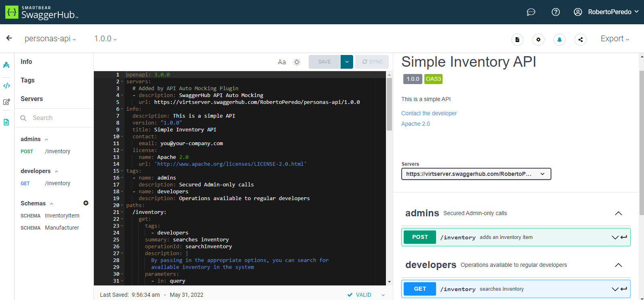644x300 pixels.
Task: Click the 1.0.0 version badge
Action: tap(413, 79)
